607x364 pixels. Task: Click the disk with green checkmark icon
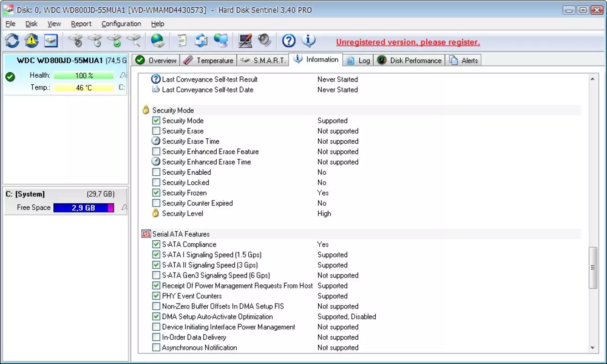pos(114,41)
